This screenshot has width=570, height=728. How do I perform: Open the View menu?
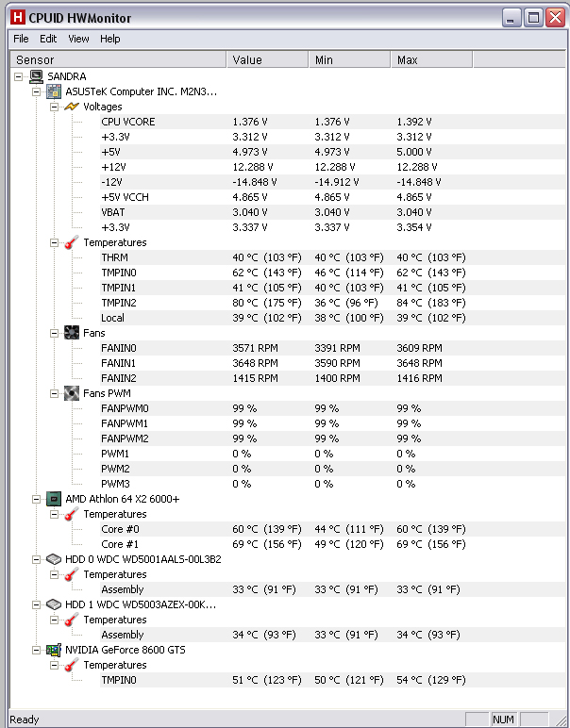(x=78, y=39)
